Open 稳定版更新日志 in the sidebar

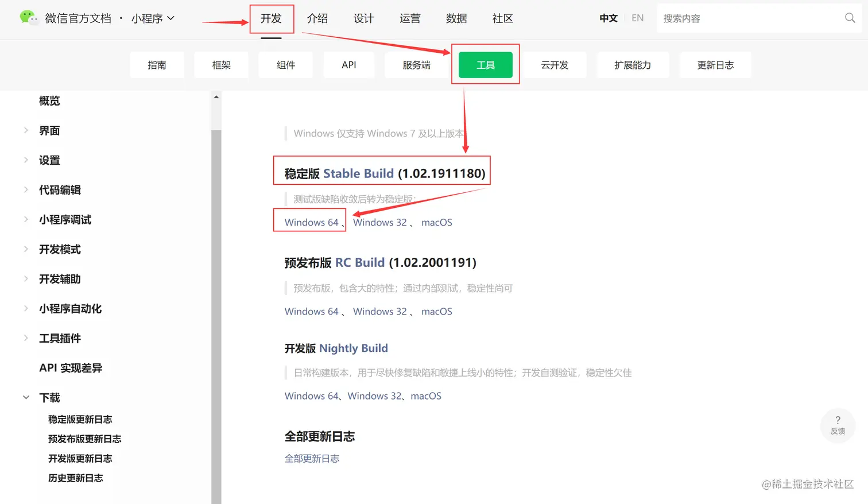tap(80, 419)
